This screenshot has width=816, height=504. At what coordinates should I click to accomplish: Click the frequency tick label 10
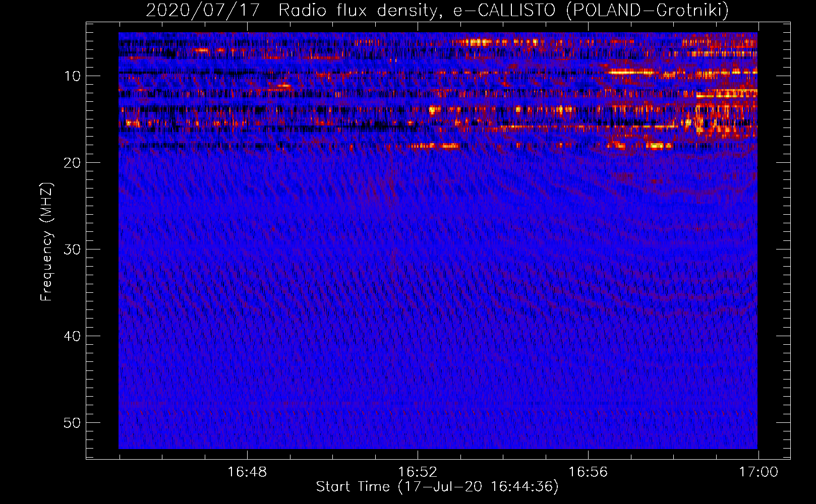pyautogui.click(x=73, y=76)
